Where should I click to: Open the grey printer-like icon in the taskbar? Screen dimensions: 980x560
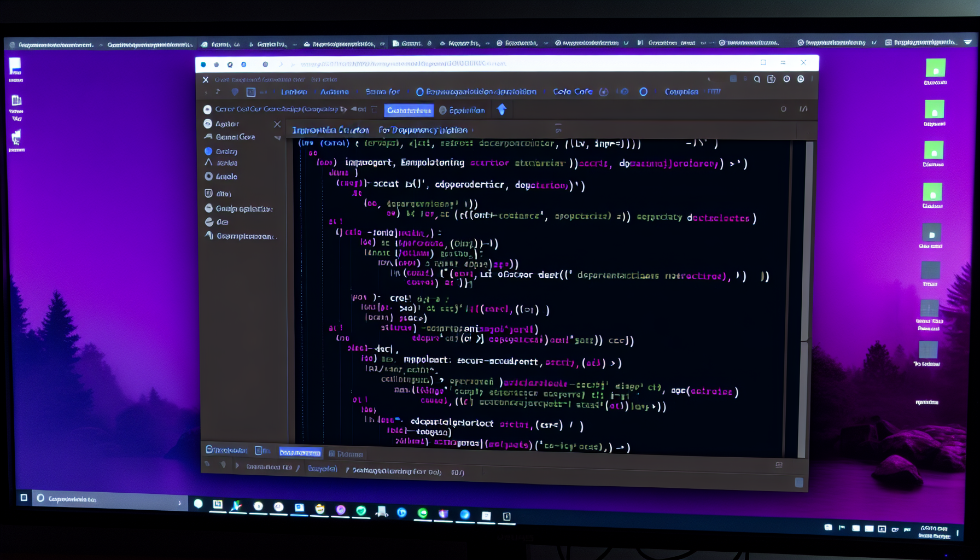pos(382,512)
